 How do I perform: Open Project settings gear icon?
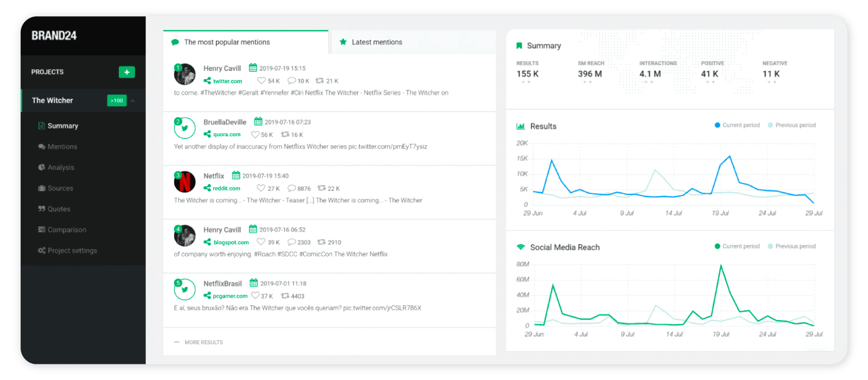pyautogui.click(x=42, y=251)
